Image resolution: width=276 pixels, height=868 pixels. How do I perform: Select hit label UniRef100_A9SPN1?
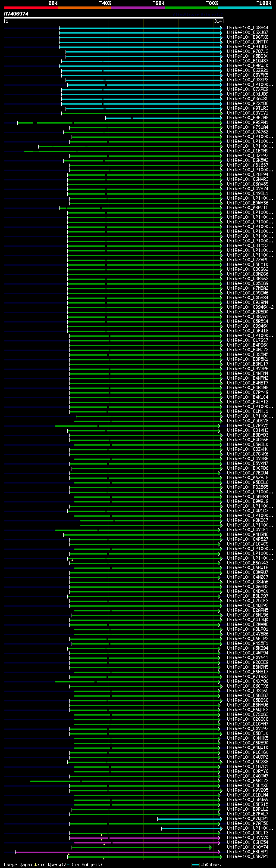[x=248, y=122]
